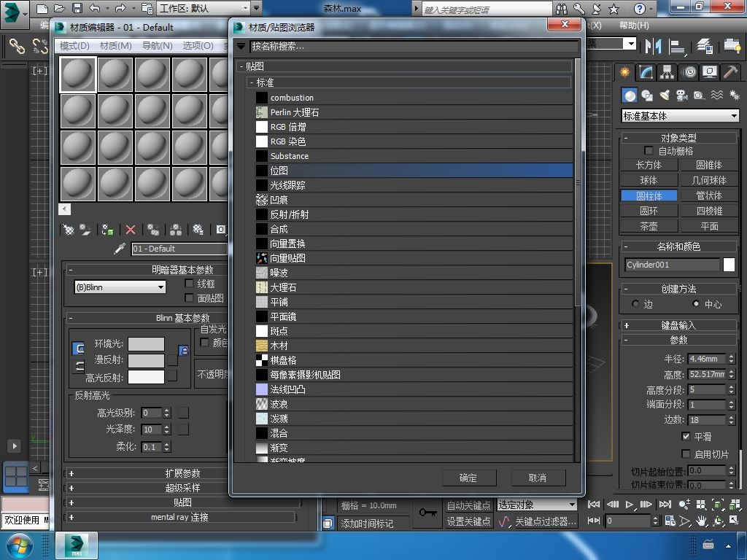Enable the 面贴图 face map checkbox

point(189,298)
